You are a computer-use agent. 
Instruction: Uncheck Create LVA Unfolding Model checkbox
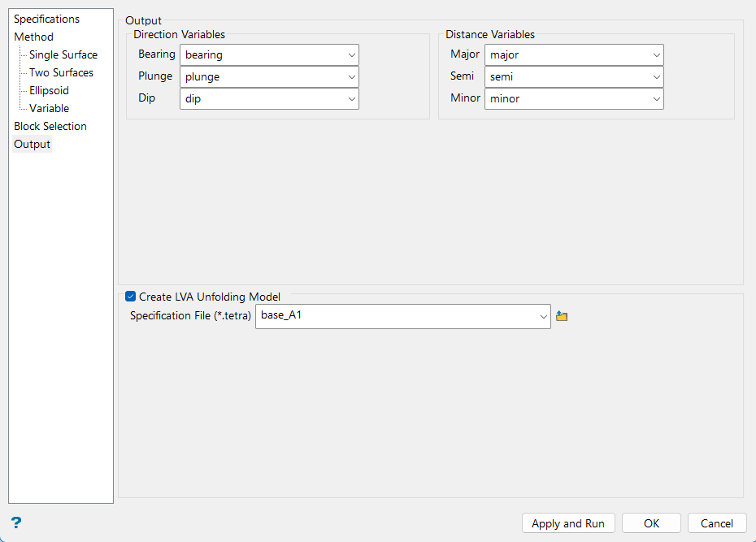click(131, 297)
